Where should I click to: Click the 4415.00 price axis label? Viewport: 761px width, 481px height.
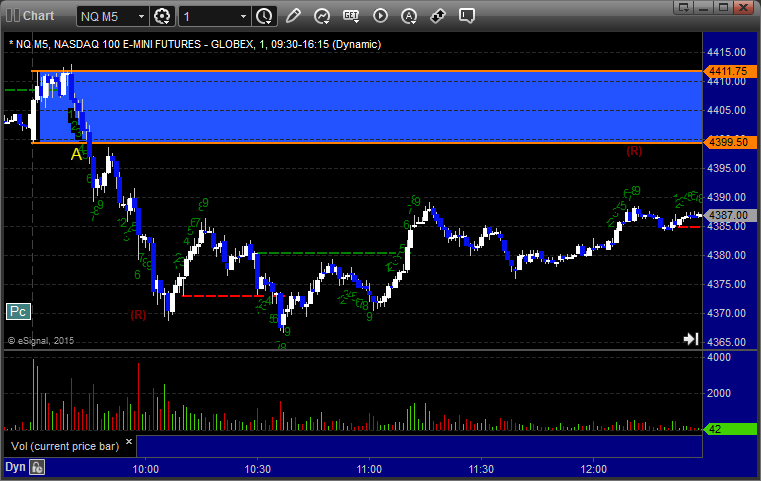point(727,52)
